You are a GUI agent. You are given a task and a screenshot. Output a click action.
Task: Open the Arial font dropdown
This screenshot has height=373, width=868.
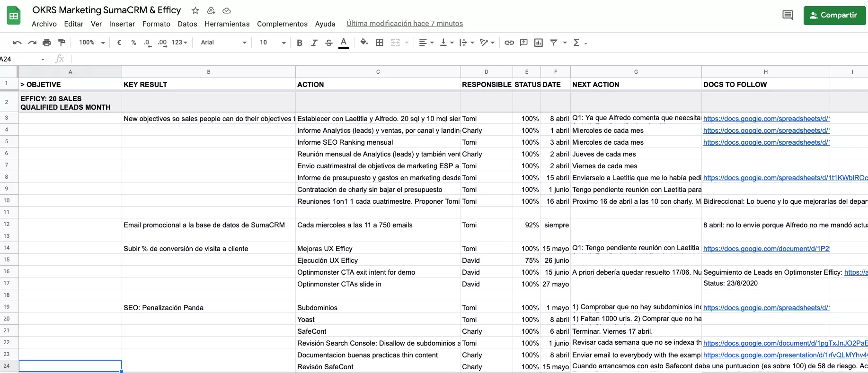pyautogui.click(x=223, y=43)
